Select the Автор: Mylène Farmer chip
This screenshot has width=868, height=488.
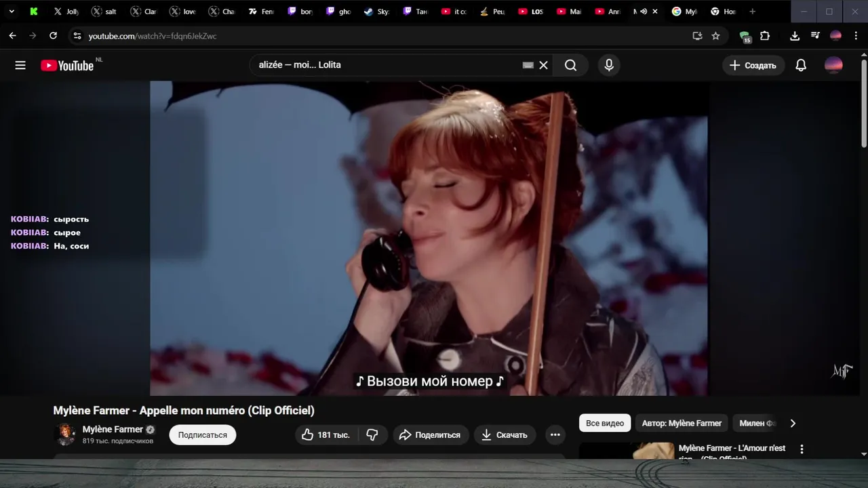coord(682,423)
